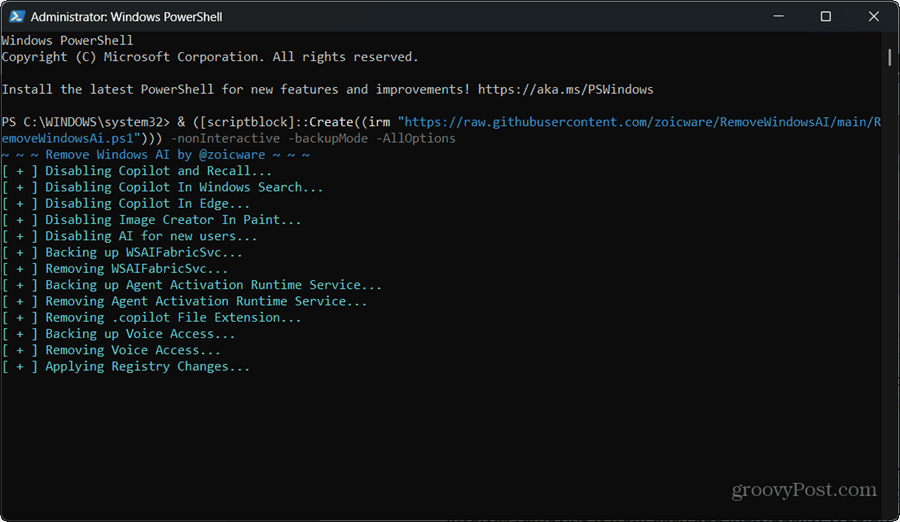900x522 pixels.
Task: Click 'Remove Windows AI by @zoicware' banner
Action: (x=155, y=154)
